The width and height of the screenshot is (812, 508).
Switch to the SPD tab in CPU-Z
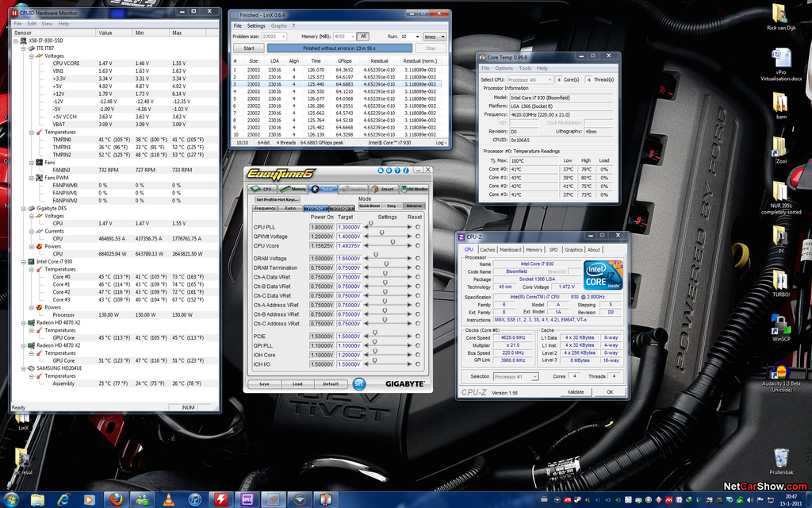click(x=553, y=249)
